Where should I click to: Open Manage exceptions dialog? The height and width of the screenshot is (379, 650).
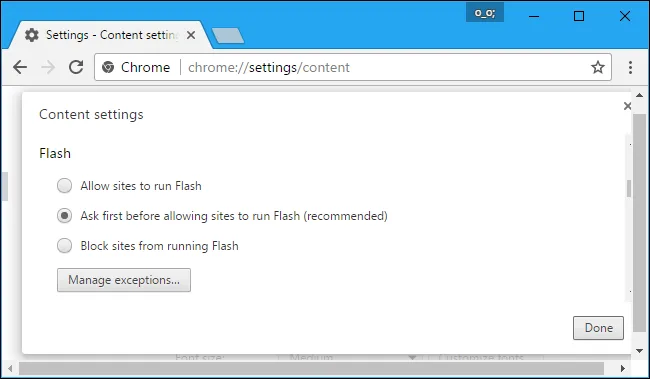pos(124,280)
